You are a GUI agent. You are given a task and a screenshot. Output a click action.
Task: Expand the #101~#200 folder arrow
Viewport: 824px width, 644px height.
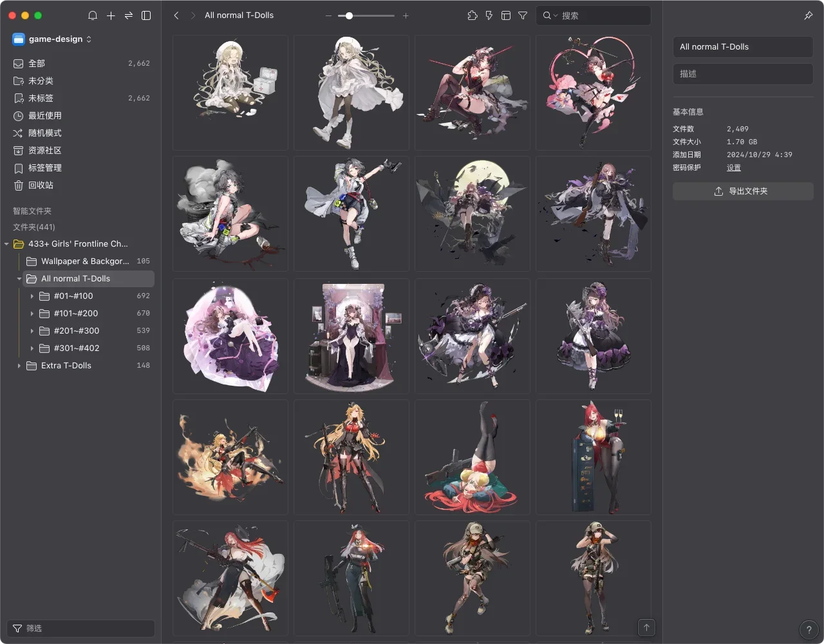point(32,314)
